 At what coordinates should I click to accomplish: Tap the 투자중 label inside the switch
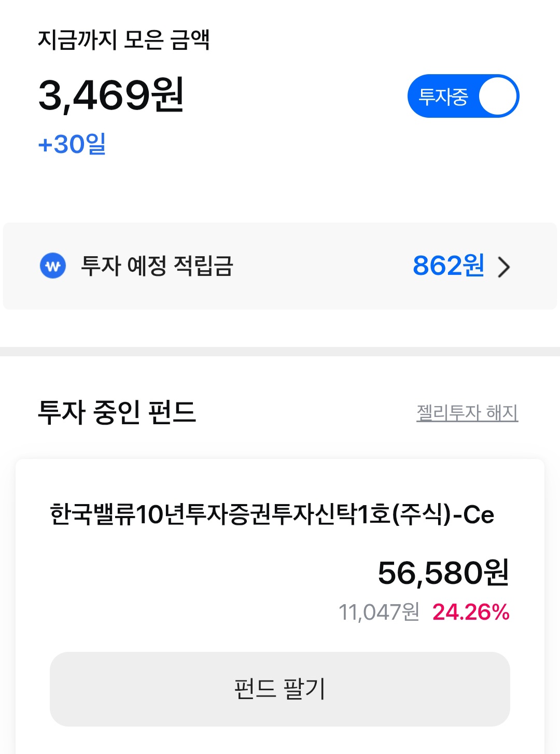tap(443, 96)
